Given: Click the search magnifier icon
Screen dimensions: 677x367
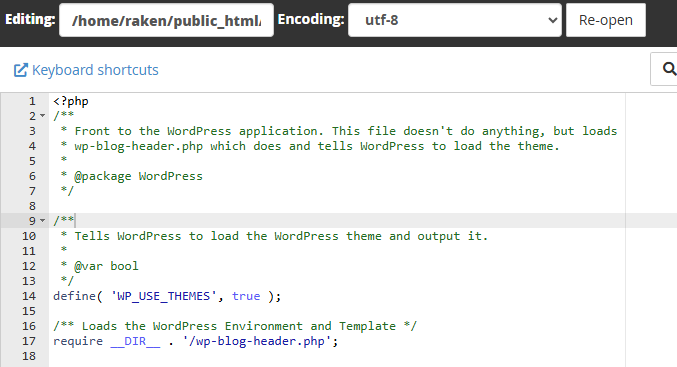Looking at the screenshot, I should [669, 69].
